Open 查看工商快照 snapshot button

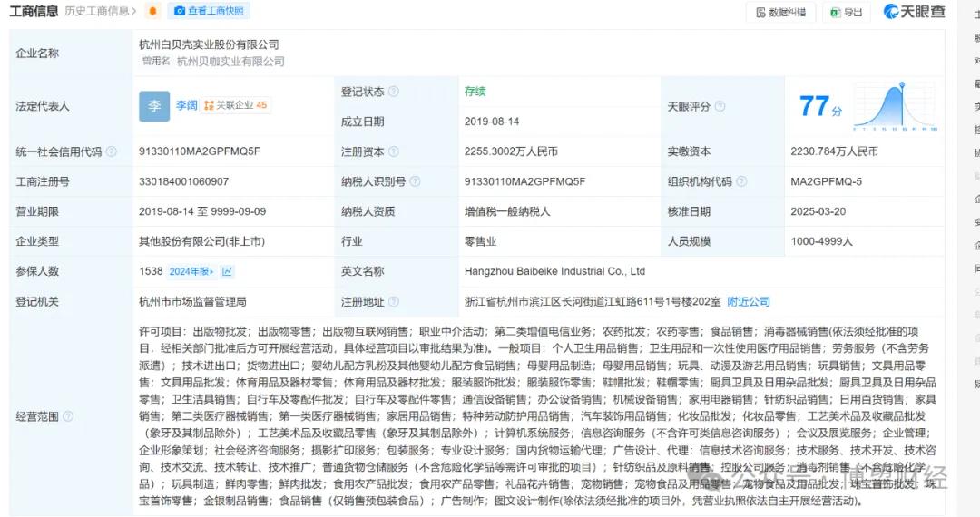pos(209,11)
